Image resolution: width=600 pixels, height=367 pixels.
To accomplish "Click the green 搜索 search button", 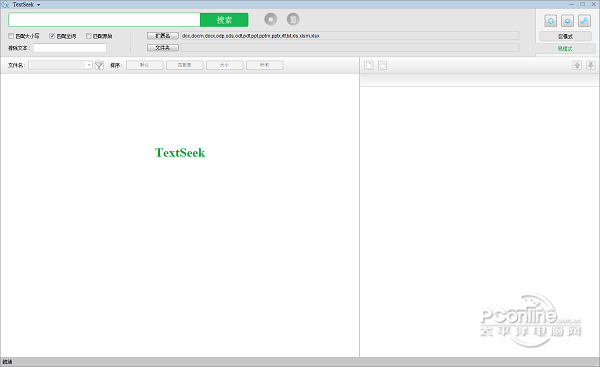I will (x=224, y=20).
